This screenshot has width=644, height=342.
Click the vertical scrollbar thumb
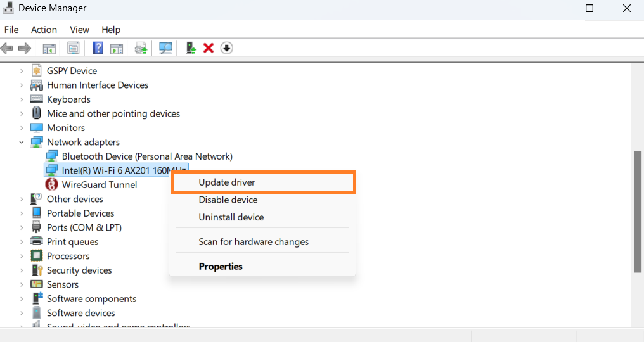point(638,212)
